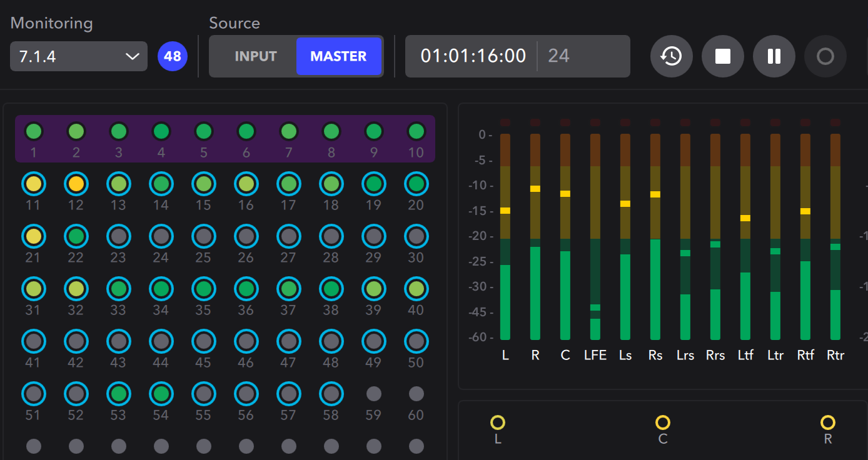Viewport: 868px width, 460px height.
Task: Click the LFE channel level meter
Action: (x=595, y=236)
